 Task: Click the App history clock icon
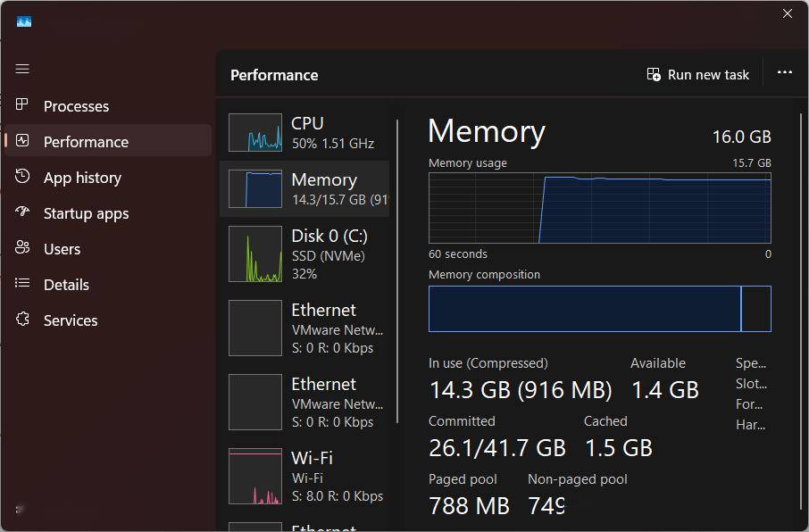(x=23, y=177)
